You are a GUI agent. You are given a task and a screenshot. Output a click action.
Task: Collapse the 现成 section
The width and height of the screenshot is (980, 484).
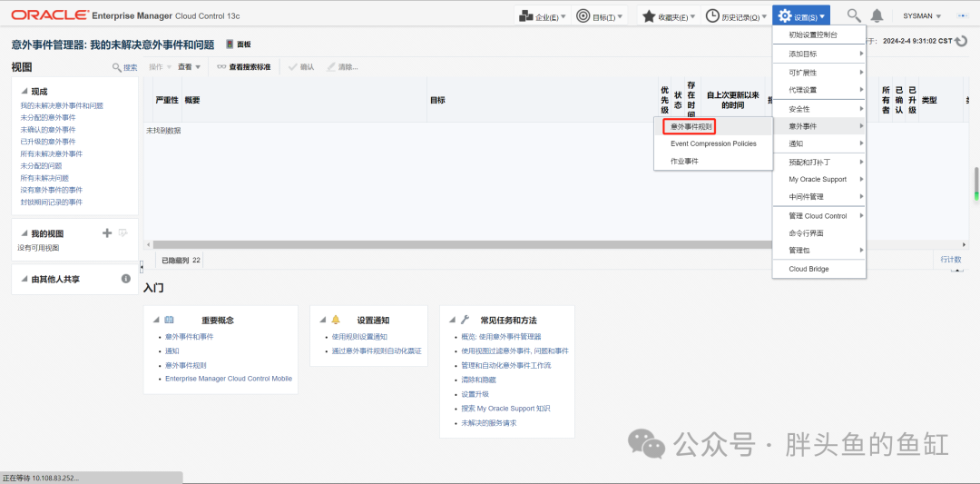pos(24,92)
